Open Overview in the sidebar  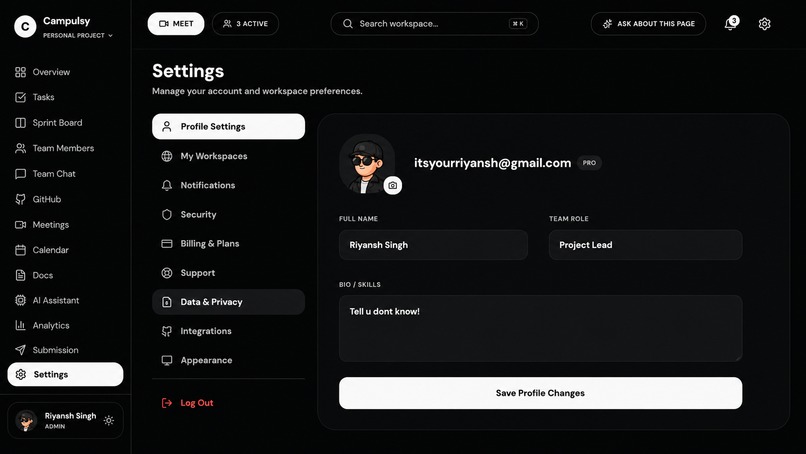pyautogui.click(x=65, y=72)
